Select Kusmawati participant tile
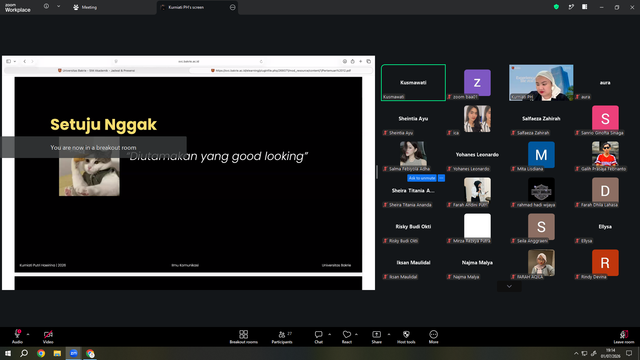The width and height of the screenshot is (640, 360). tap(413, 82)
